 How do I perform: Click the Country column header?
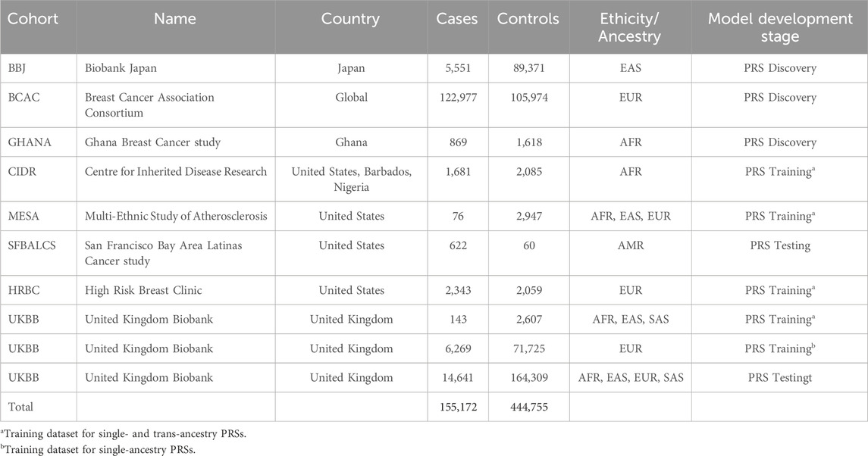coord(350,19)
